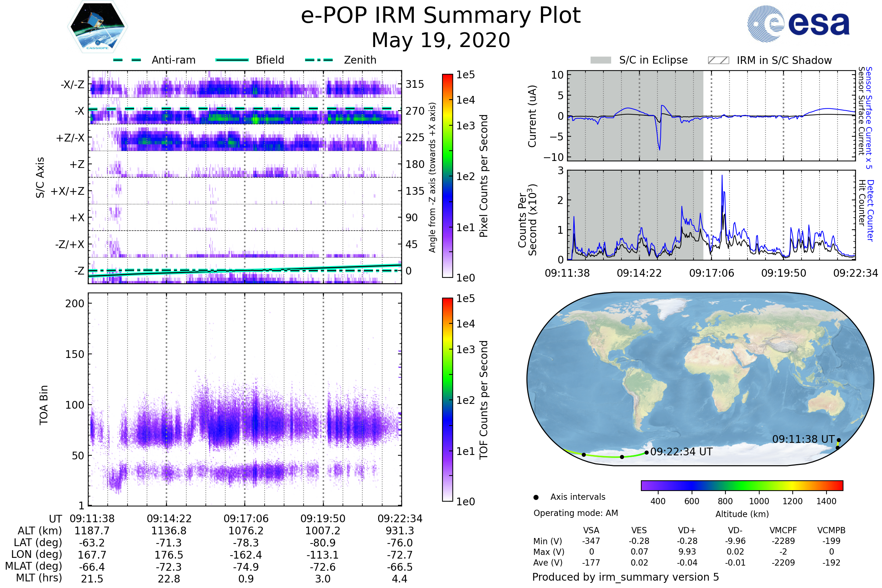Click the Axis intervals black dot marker
The width and height of the screenshot is (882, 588).
536,497
